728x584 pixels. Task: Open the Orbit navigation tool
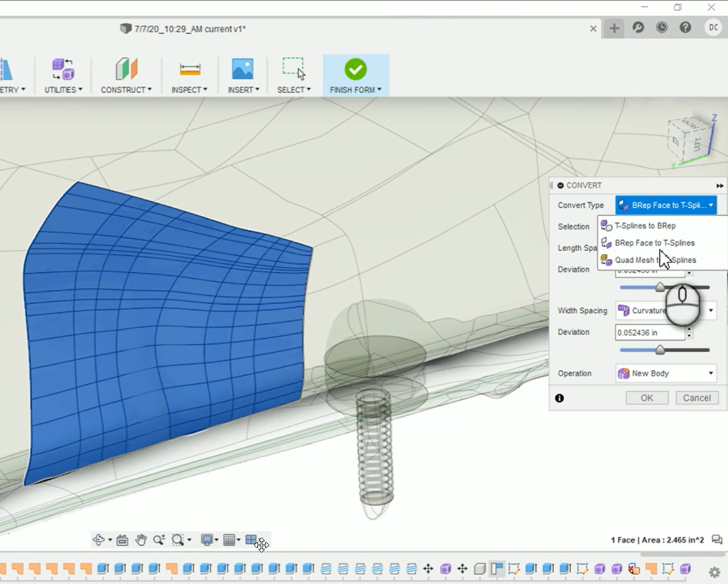pos(99,540)
